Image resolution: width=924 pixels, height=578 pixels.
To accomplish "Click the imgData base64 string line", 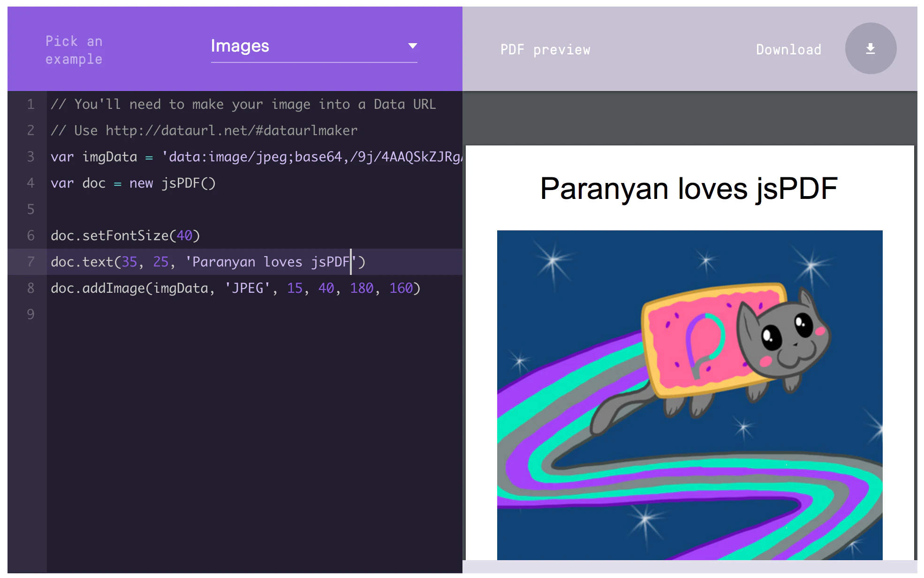I will pyautogui.click(x=310, y=157).
